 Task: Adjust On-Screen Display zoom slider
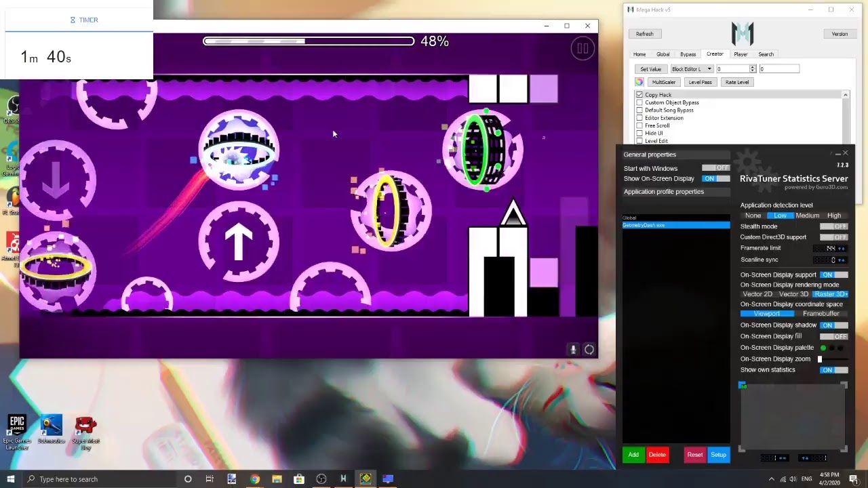(x=819, y=359)
